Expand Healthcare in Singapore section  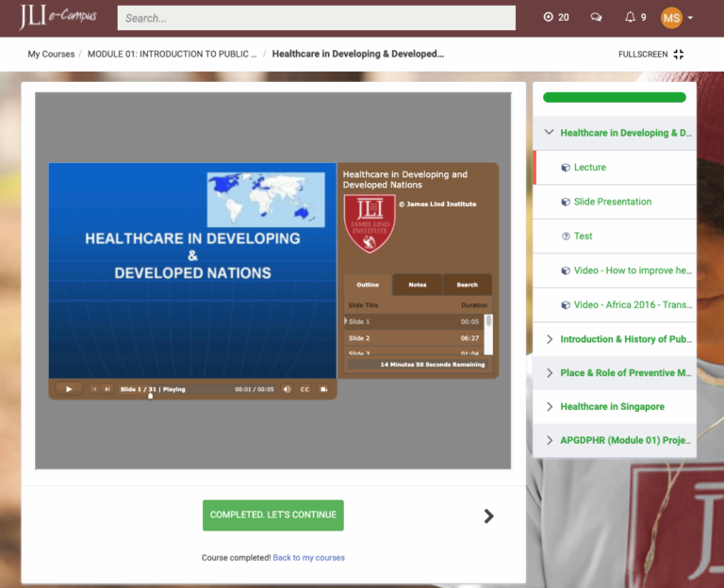[x=615, y=407]
